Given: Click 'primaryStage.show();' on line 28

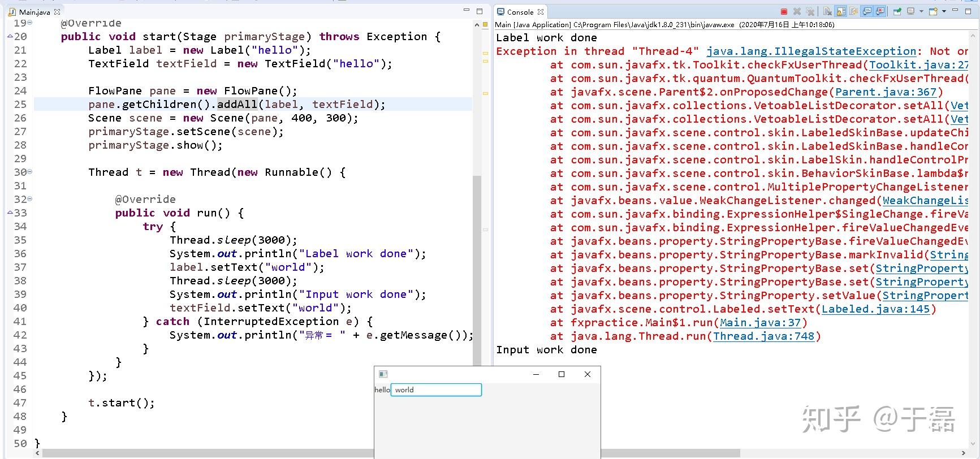Looking at the screenshot, I should 156,145.
